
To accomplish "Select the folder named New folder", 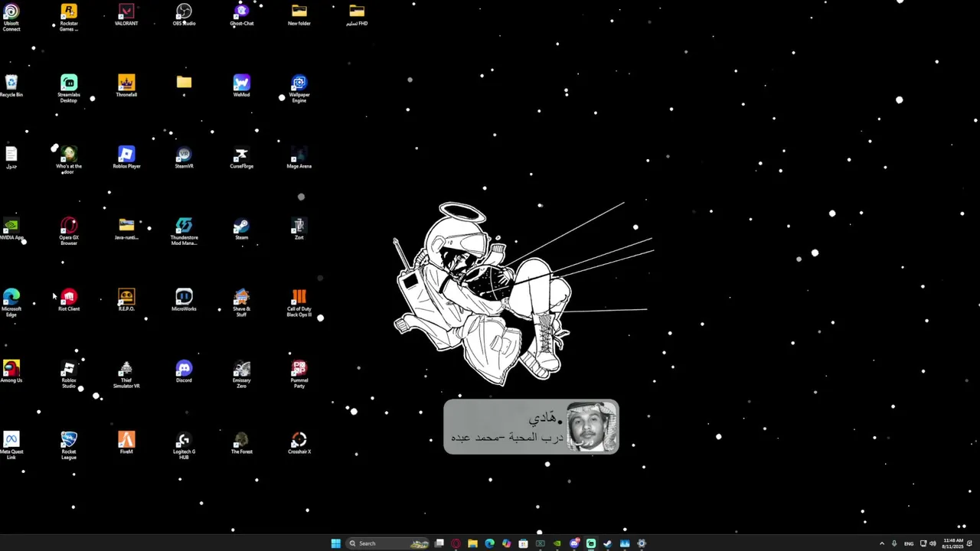I will 299,15.
